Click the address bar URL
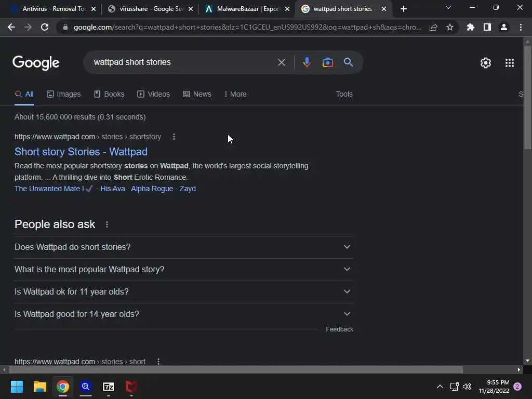532x399 pixels. click(x=248, y=27)
